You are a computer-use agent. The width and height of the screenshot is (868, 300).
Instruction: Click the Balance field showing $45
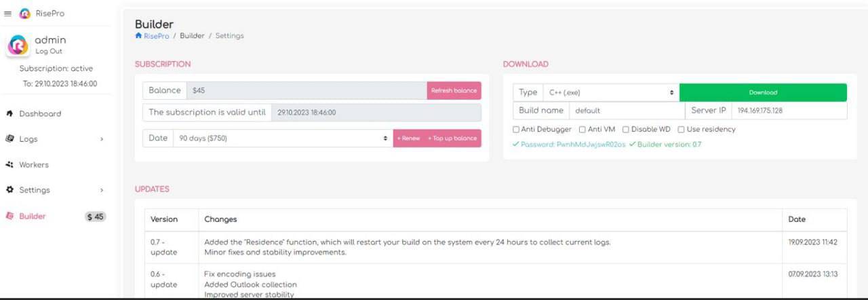coord(307,90)
